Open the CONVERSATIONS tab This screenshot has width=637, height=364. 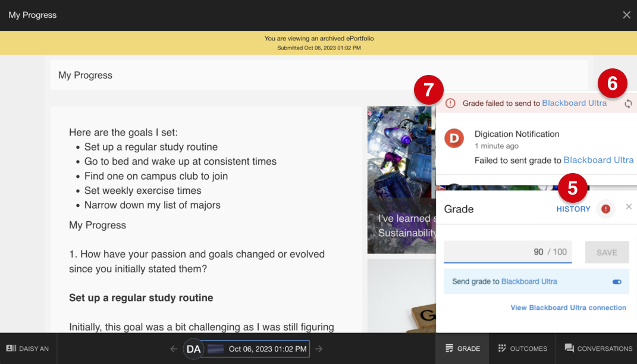(x=598, y=349)
